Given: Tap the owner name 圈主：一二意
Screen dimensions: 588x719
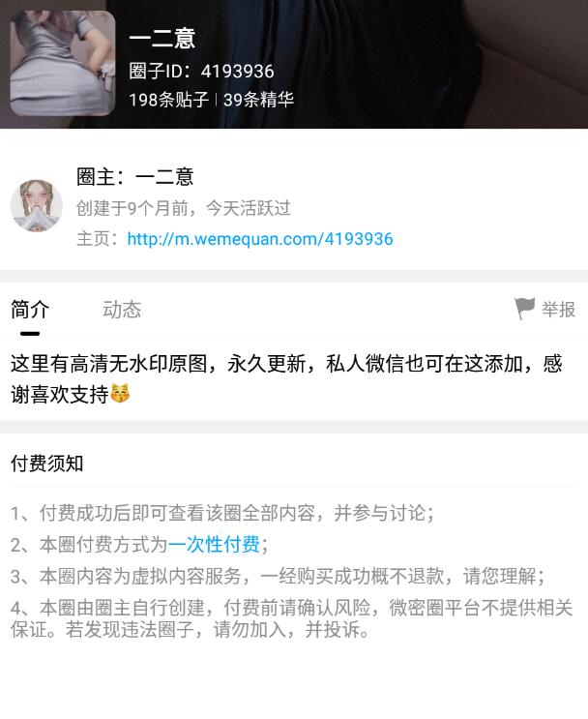Looking at the screenshot, I should tap(135, 176).
